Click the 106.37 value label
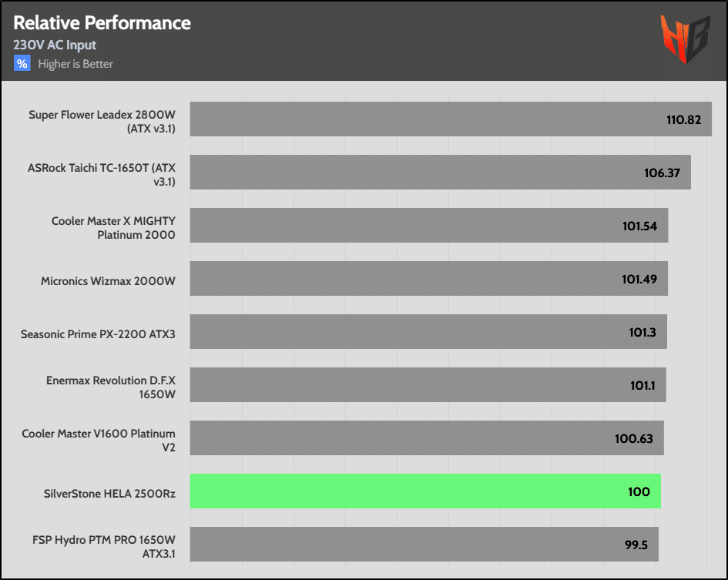This screenshot has width=728, height=580. tap(662, 173)
